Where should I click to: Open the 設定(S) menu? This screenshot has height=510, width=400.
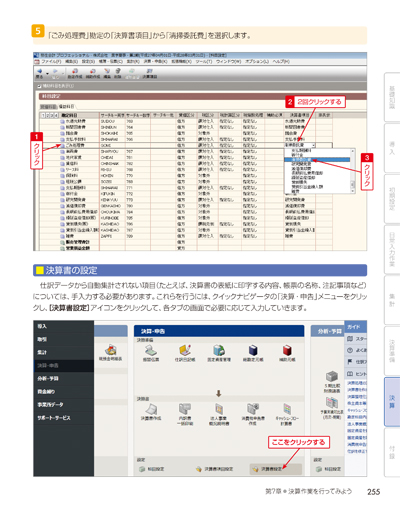[88, 62]
